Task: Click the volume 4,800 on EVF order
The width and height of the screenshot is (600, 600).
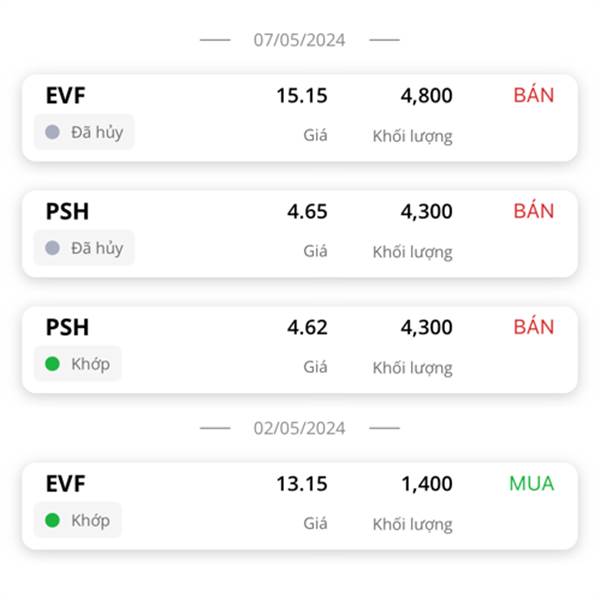Action: [x=426, y=96]
